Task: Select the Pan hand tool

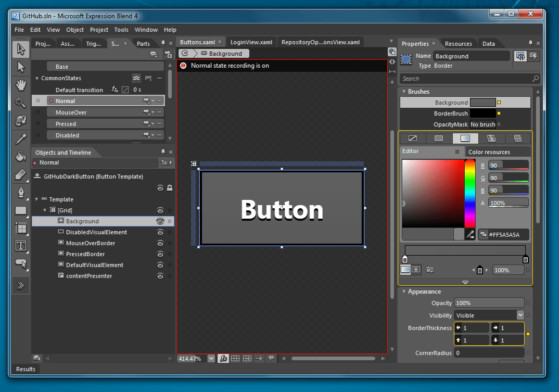Action: pyautogui.click(x=21, y=85)
